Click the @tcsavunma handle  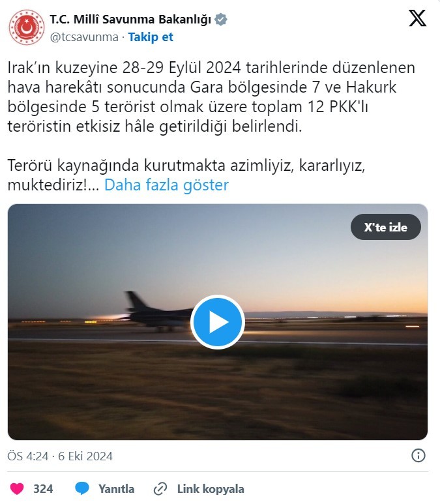(84, 37)
